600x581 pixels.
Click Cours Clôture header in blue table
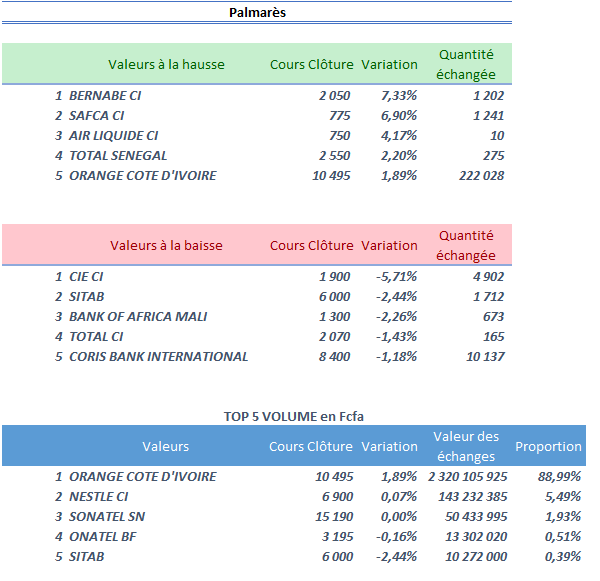tap(311, 446)
